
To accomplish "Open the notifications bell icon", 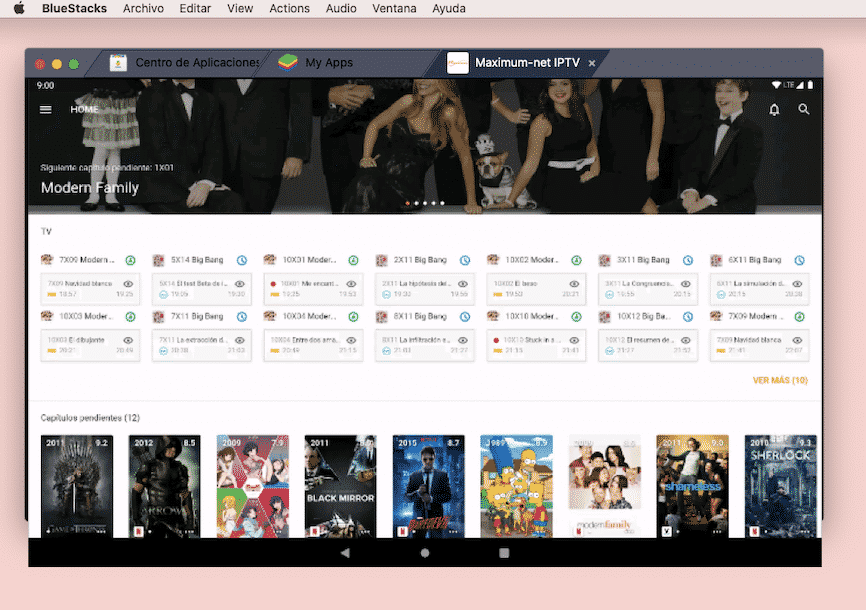I will [x=774, y=110].
